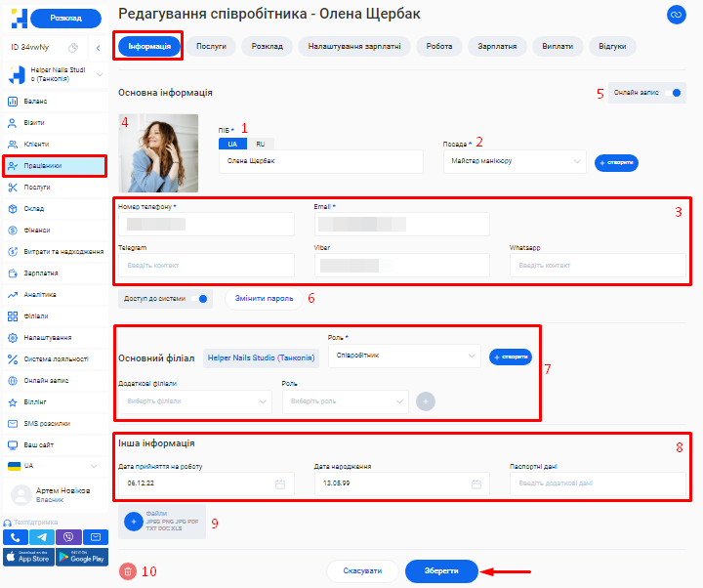The image size is (703, 588).
Task: Toggle the Доступ до системи switch
Action: click(x=202, y=298)
